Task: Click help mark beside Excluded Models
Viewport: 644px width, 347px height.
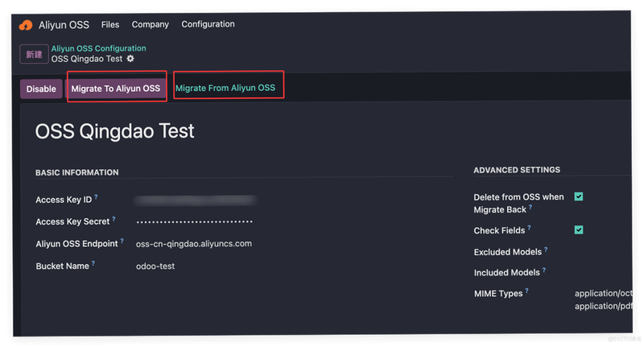Action: pos(546,250)
